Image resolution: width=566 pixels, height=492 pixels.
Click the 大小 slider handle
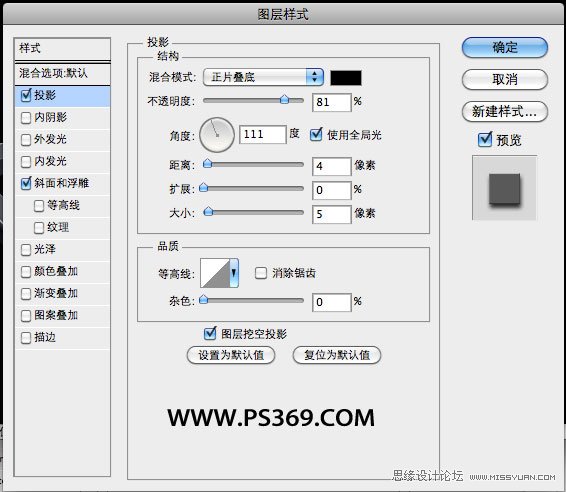click(x=208, y=211)
